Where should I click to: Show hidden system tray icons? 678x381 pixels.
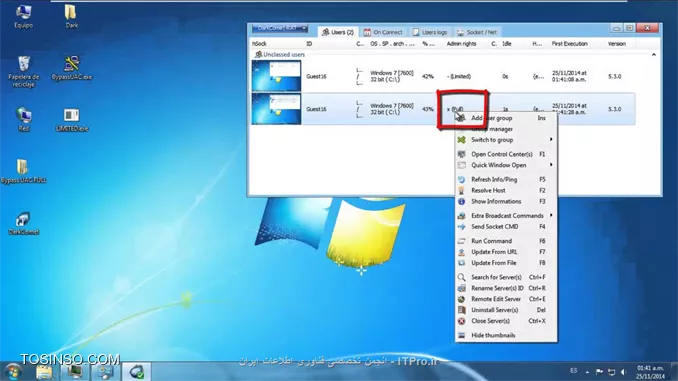coord(587,371)
